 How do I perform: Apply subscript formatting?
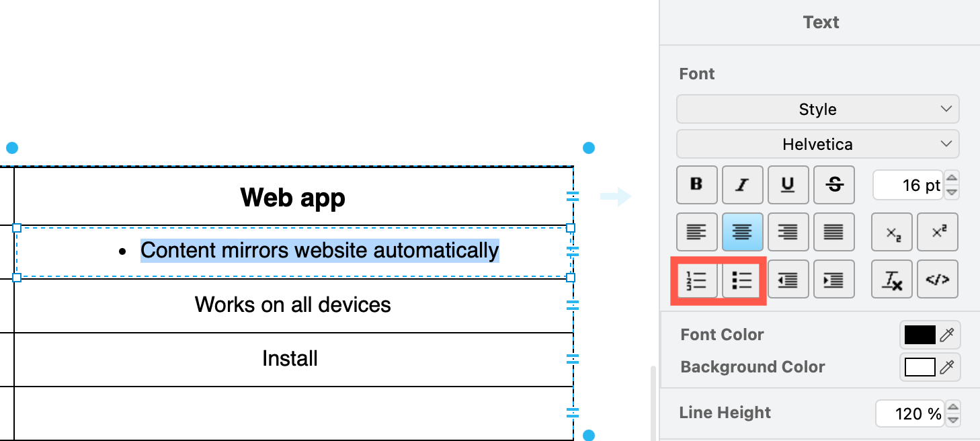tap(891, 232)
